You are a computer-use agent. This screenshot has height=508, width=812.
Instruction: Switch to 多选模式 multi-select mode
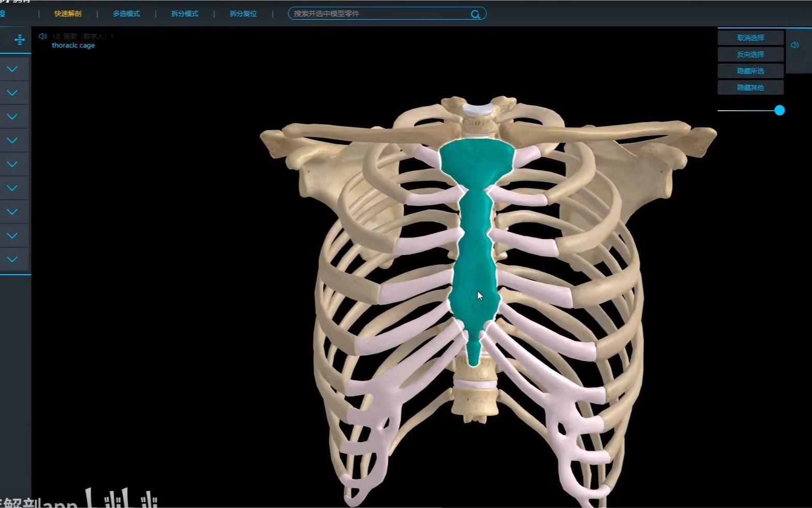(x=126, y=14)
